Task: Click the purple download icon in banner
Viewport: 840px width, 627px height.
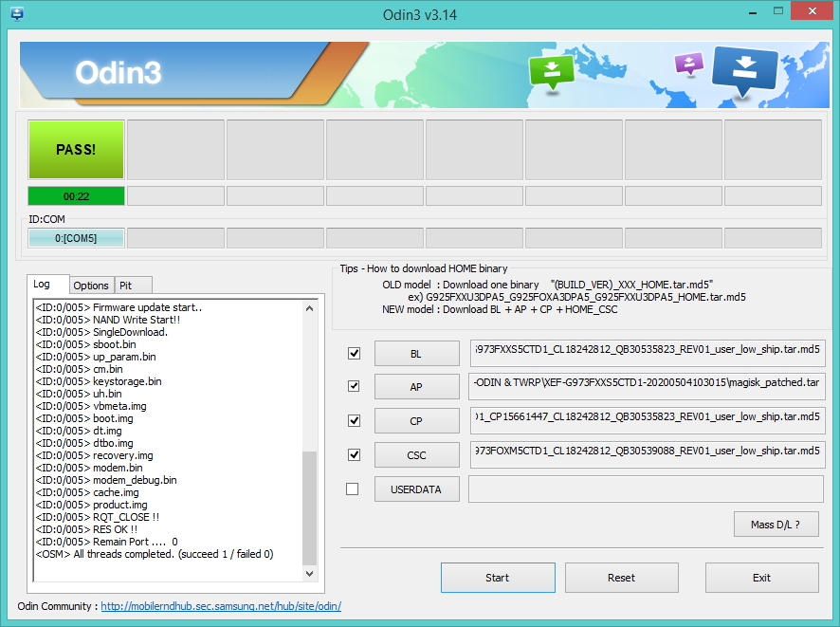Action: (x=689, y=64)
